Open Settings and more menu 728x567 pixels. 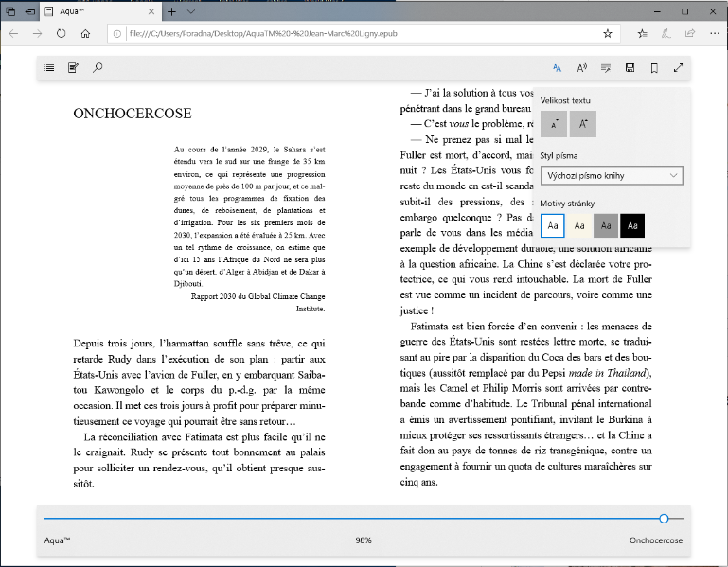715,33
